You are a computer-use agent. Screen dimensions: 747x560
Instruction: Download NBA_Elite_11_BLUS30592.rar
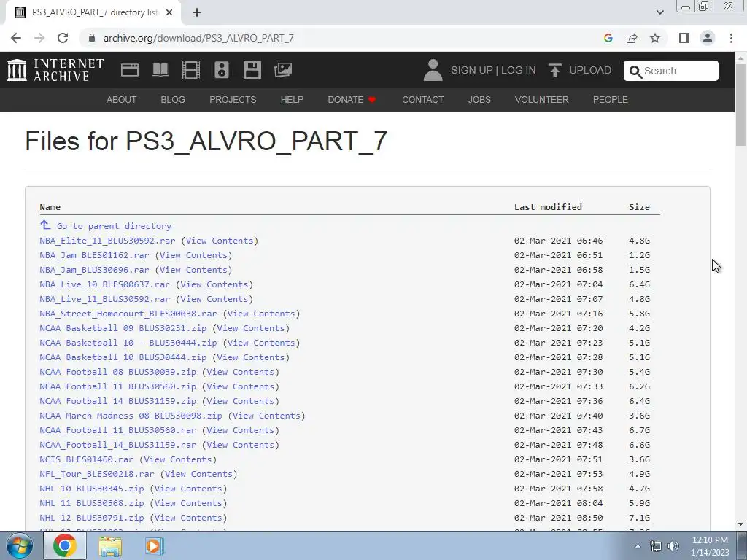107,241
